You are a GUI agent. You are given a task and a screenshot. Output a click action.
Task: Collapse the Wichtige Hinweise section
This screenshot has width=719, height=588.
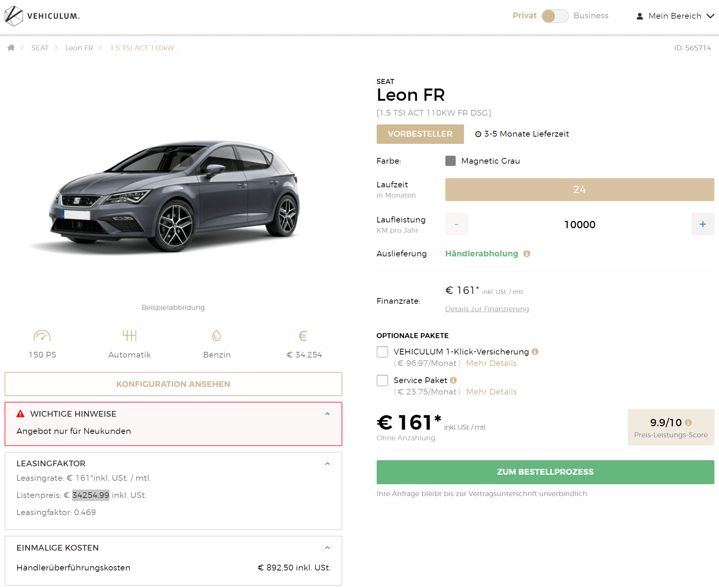coord(327,414)
